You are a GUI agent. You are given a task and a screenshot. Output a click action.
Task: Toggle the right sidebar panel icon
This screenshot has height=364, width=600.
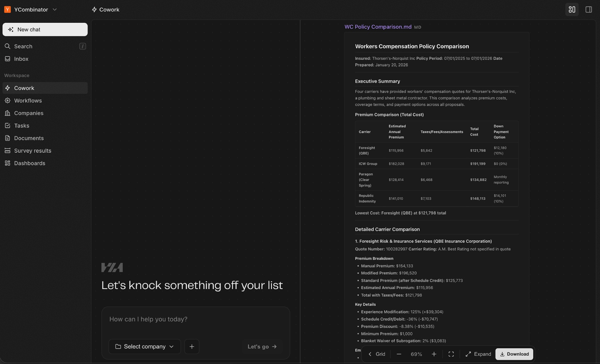pos(589,10)
